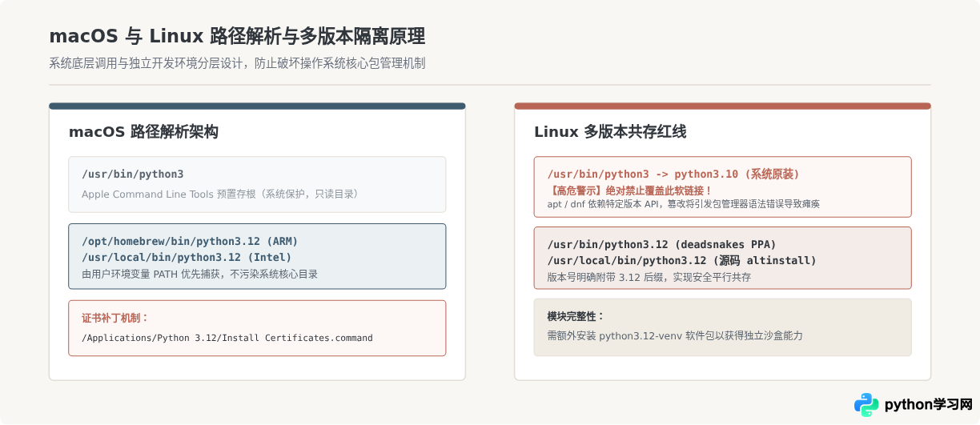Click '/opt/homebrew/bin/python3.12 (ARM)' line
This screenshot has height=425, width=980.
190,241
